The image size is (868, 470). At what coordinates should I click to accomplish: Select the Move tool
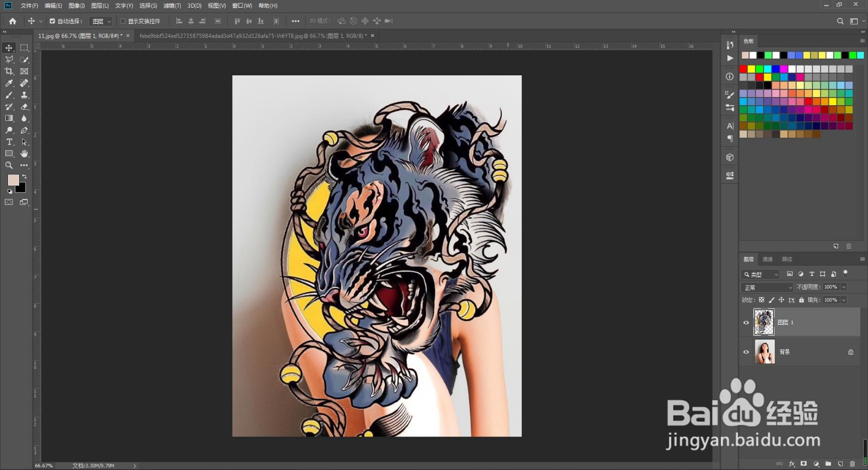(9, 48)
